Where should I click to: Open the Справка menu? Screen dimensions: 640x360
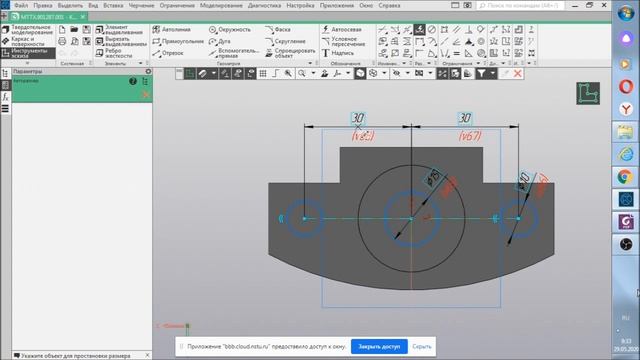click(389, 6)
